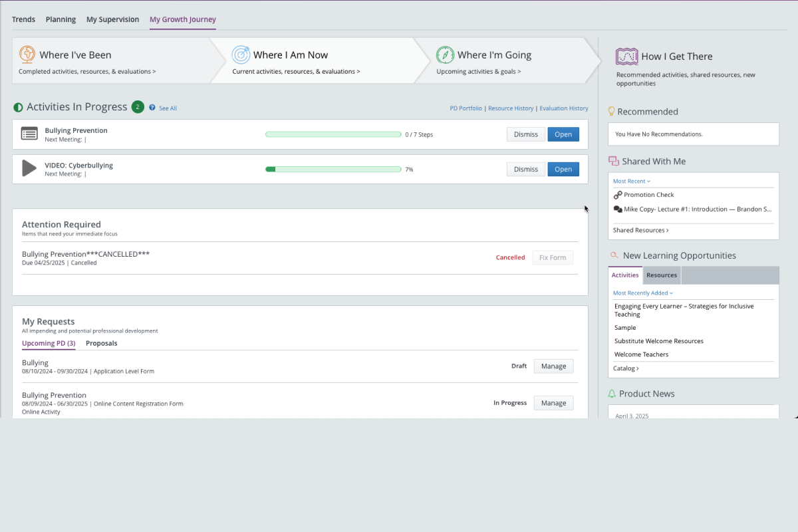The image size is (798, 532).
Task: Dismiss the Bullying Prevention activity
Action: coord(526,134)
